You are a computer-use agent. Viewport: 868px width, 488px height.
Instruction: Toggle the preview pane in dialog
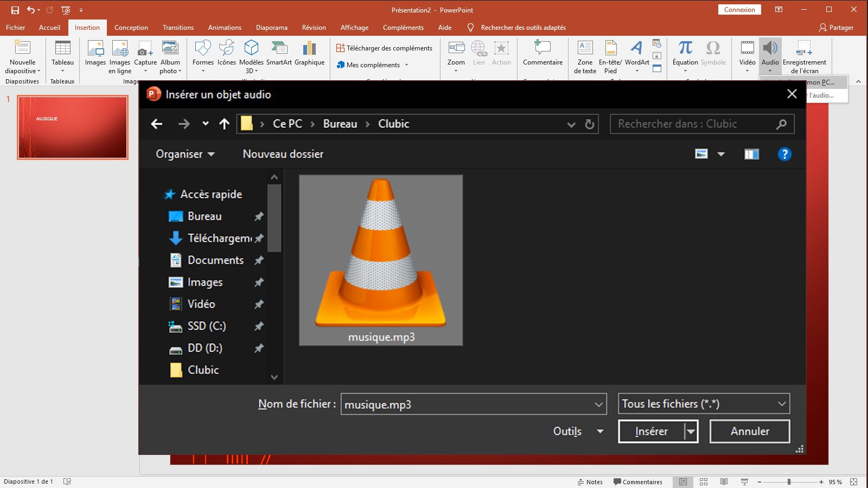[x=751, y=154]
